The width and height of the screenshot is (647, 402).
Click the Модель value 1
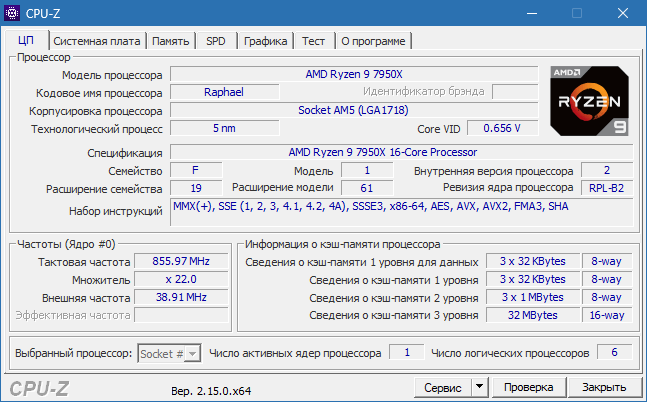(367, 170)
